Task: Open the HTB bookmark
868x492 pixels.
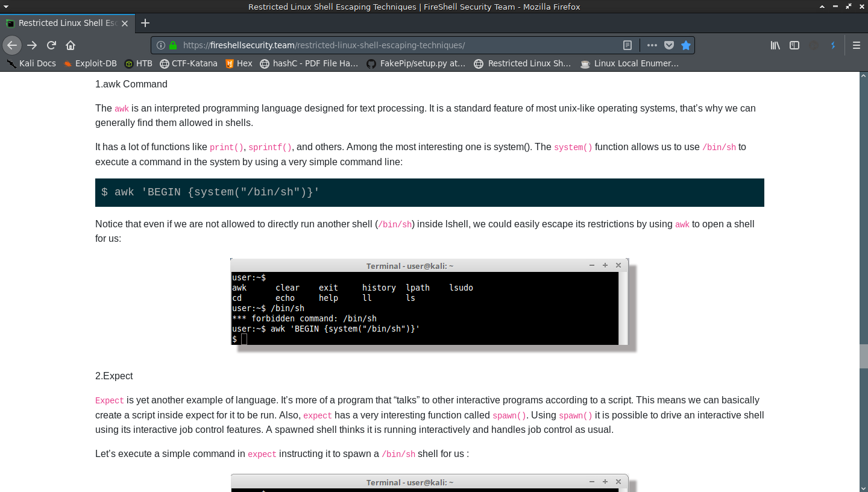Action: tap(138, 63)
